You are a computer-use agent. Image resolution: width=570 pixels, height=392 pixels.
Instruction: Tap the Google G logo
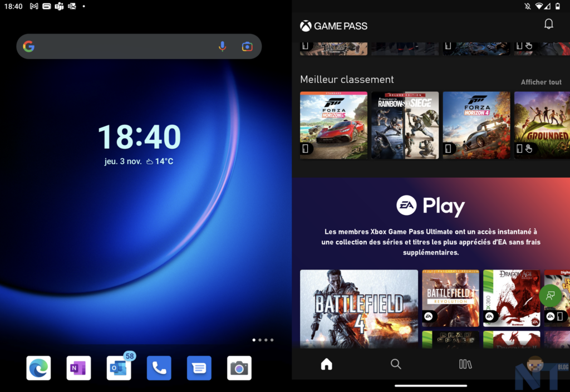point(29,47)
